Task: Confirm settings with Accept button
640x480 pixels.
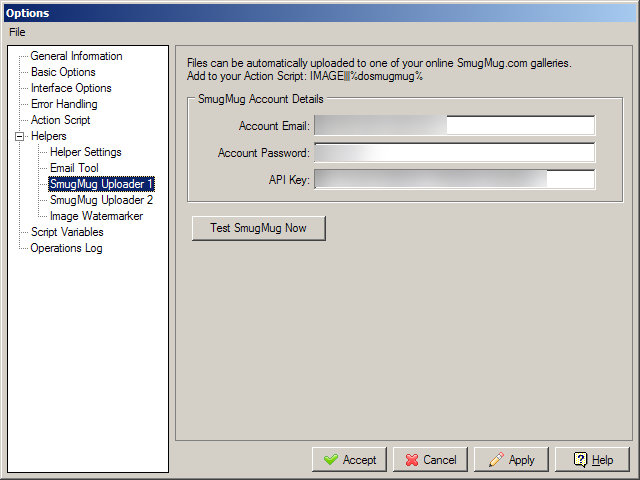Action: point(349,460)
